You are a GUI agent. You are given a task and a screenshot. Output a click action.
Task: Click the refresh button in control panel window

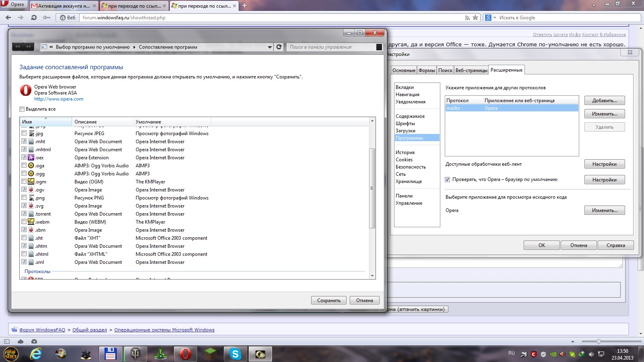click(279, 47)
